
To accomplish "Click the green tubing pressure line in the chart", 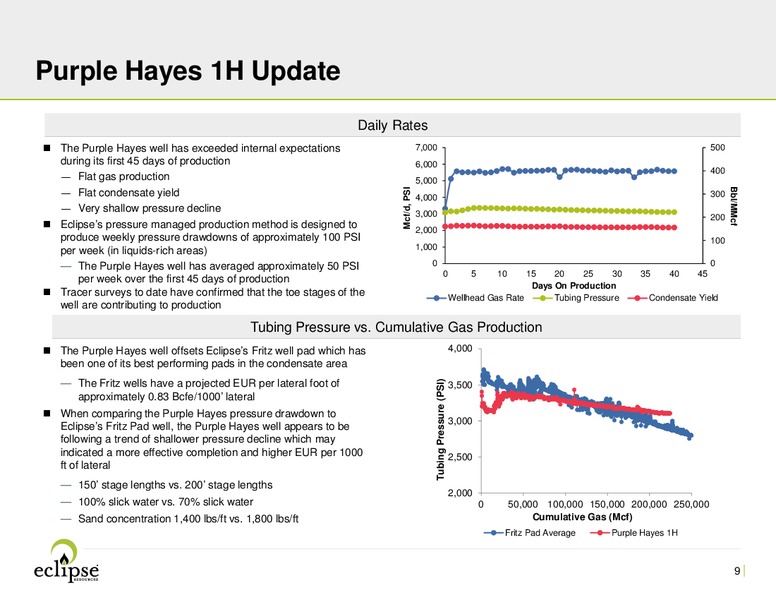I will click(559, 210).
